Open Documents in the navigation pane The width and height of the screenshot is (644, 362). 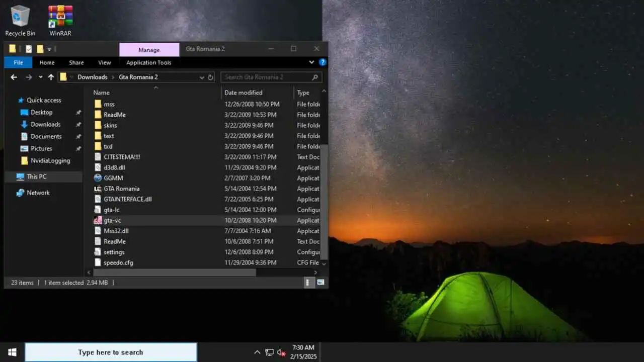[46, 136]
